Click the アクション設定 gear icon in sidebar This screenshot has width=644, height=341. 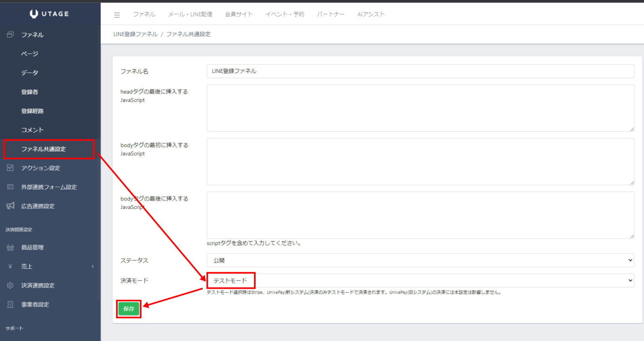pyautogui.click(x=9, y=168)
